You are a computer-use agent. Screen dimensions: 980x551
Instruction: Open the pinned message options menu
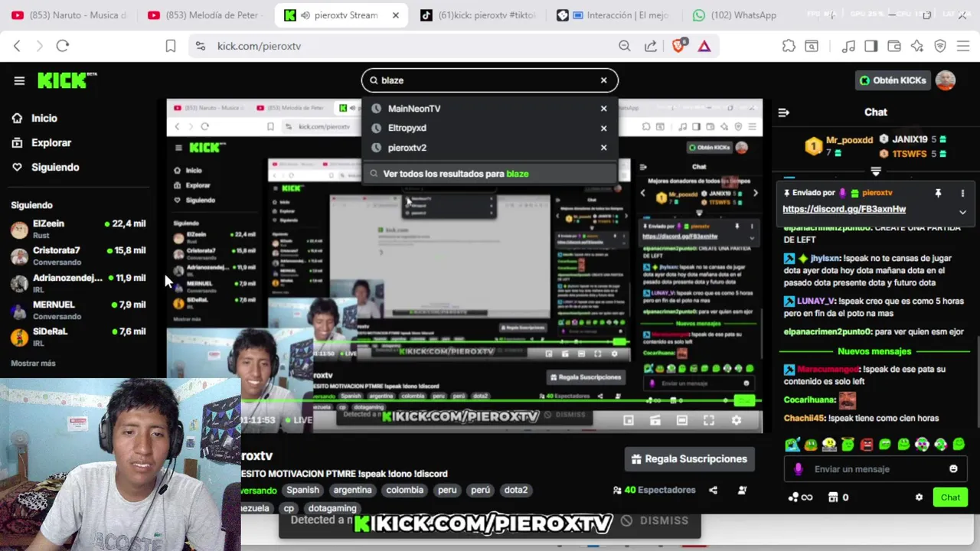pos(962,194)
